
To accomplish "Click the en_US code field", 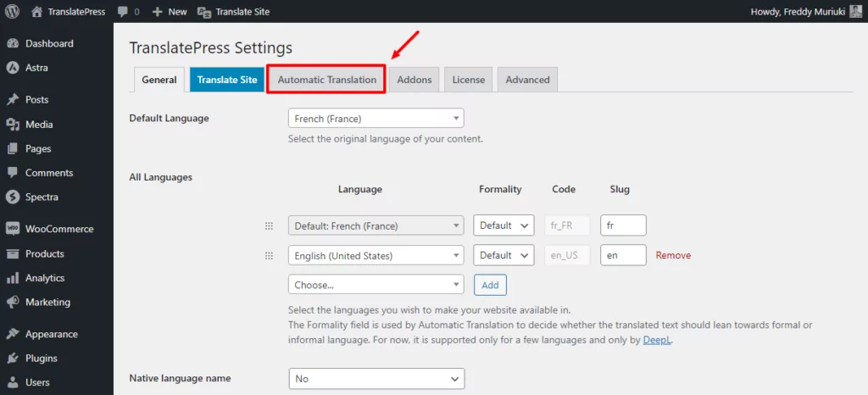I will pyautogui.click(x=567, y=256).
